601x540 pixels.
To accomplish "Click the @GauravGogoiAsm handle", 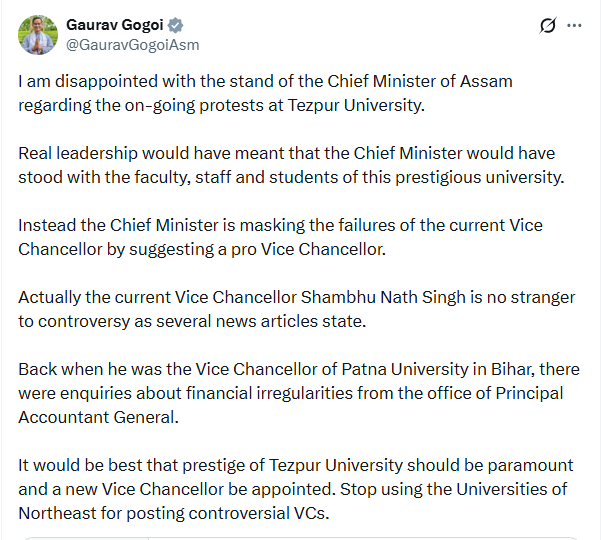I will click(x=132, y=44).
